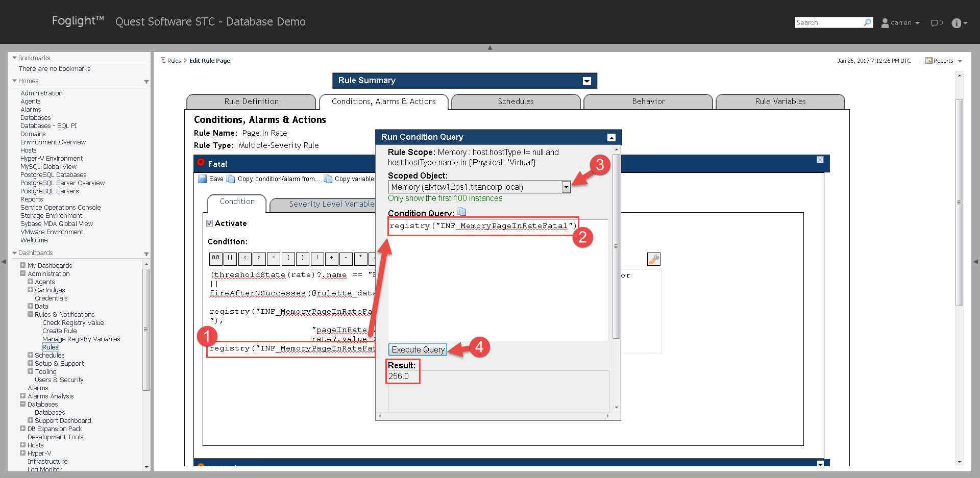Click the wrench icon in condition editor
Screen dimensions: 980x478
[x=653, y=259]
